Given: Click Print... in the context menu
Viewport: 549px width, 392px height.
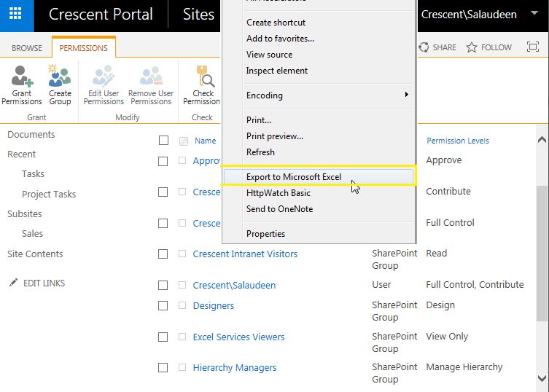Looking at the screenshot, I should [258, 120].
